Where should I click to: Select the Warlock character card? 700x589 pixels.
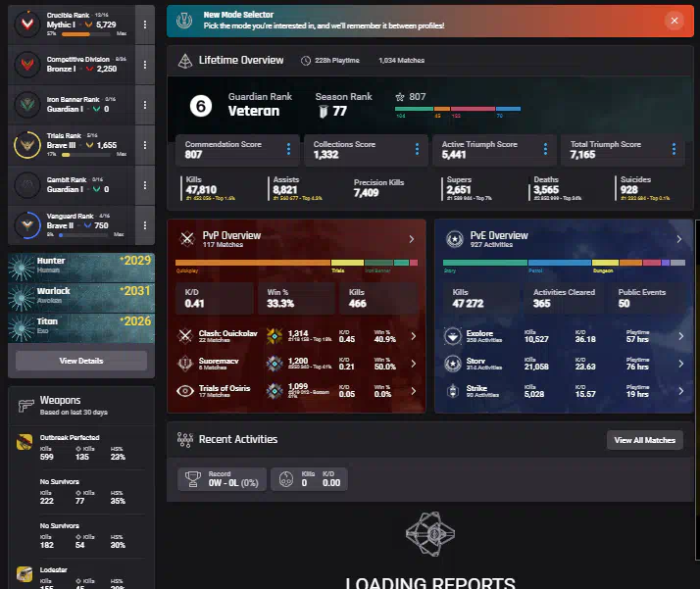tap(81, 297)
